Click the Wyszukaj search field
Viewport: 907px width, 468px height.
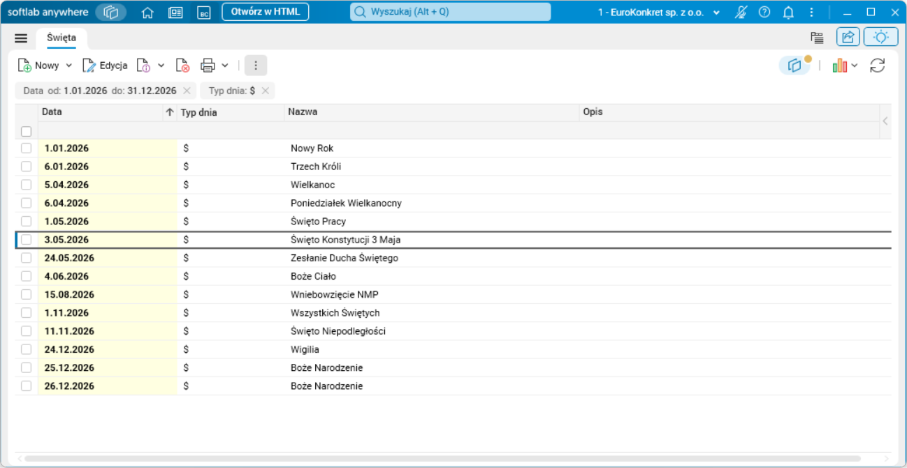[450, 12]
